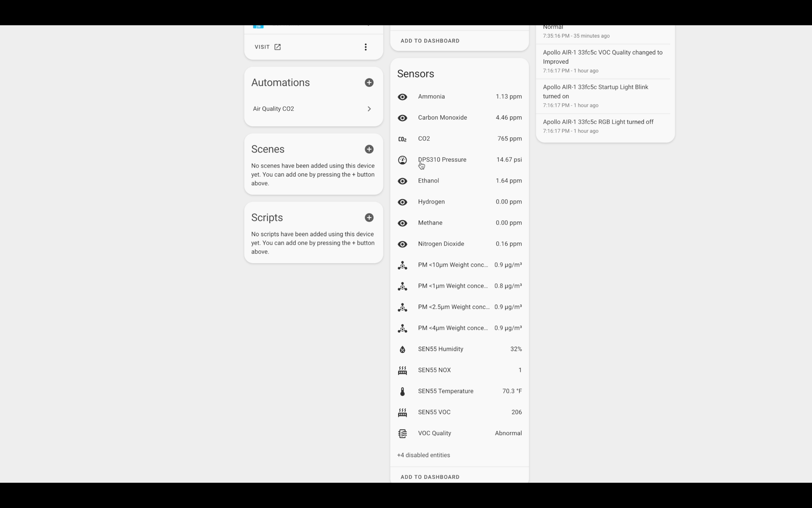The image size is (812, 508).
Task: Add a new scene with plus icon
Action: [x=369, y=149]
